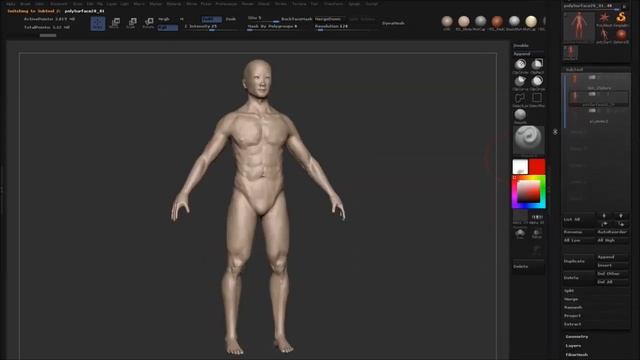Viewport: 640px width, 360px height.
Task: Click the curved down-arrow subtool reorder icon
Action: 621,224
